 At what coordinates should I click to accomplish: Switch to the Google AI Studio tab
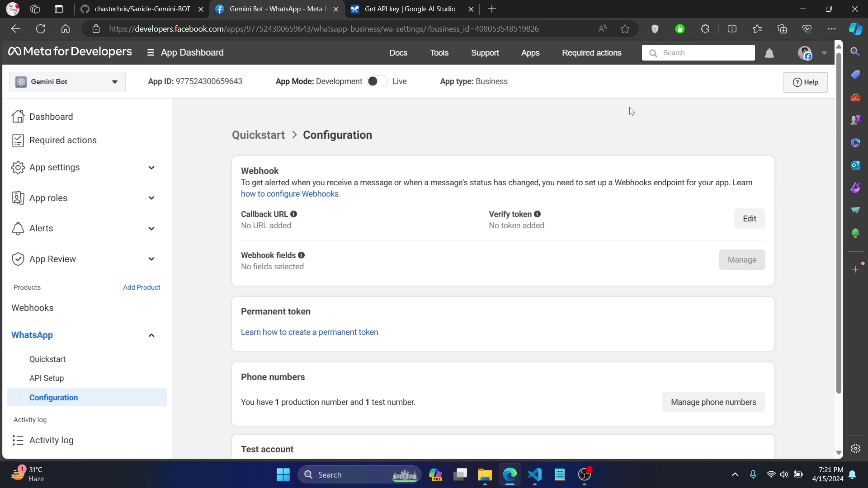(410, 9)
